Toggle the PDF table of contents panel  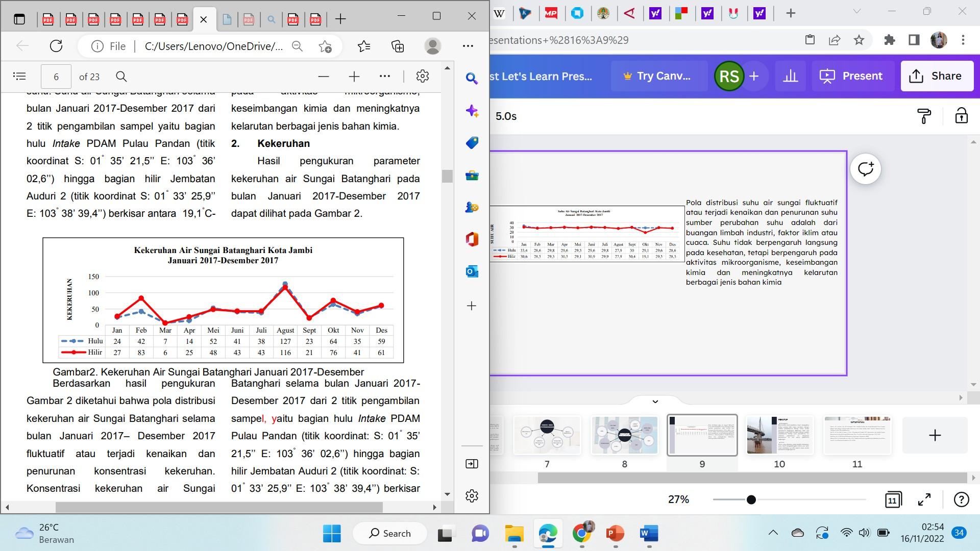(x=19, y=77)
